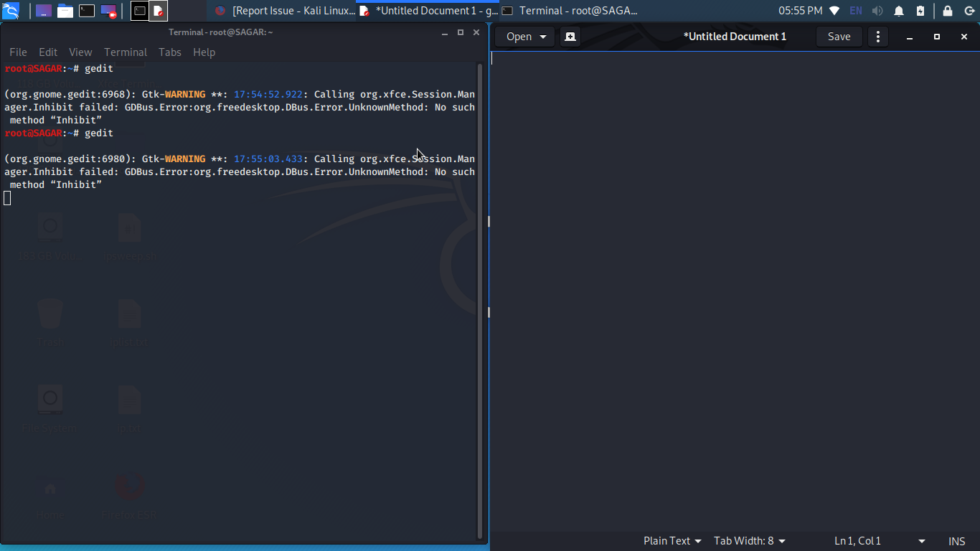Switch the EN keyboard layout indicator
980x551 pixels.
(x=856, y=11)
